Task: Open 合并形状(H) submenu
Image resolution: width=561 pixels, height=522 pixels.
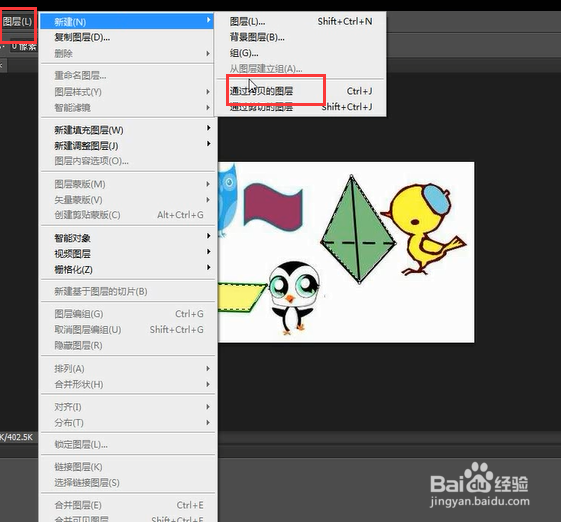Action: coord(127,384)
